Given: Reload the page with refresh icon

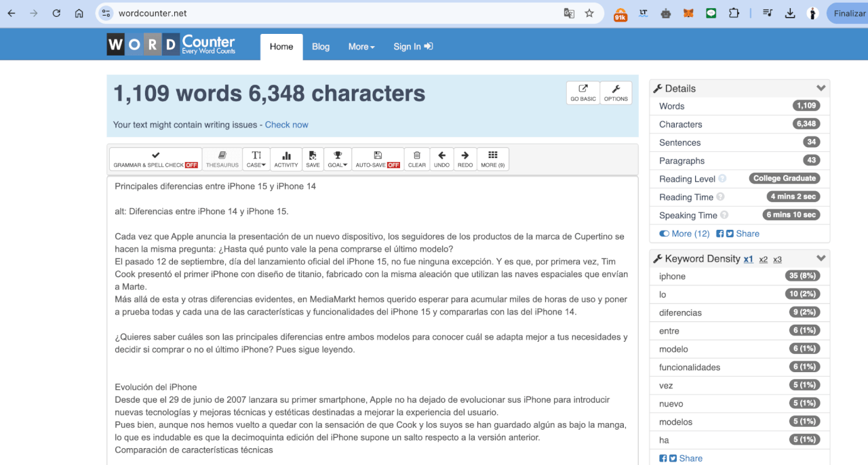Looking at the screenshot, I should 56,13.
